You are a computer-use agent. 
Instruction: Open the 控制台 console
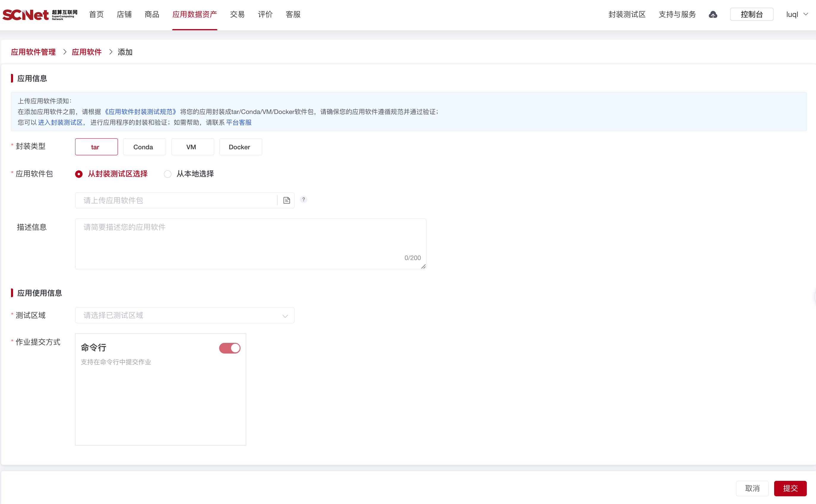751,14
